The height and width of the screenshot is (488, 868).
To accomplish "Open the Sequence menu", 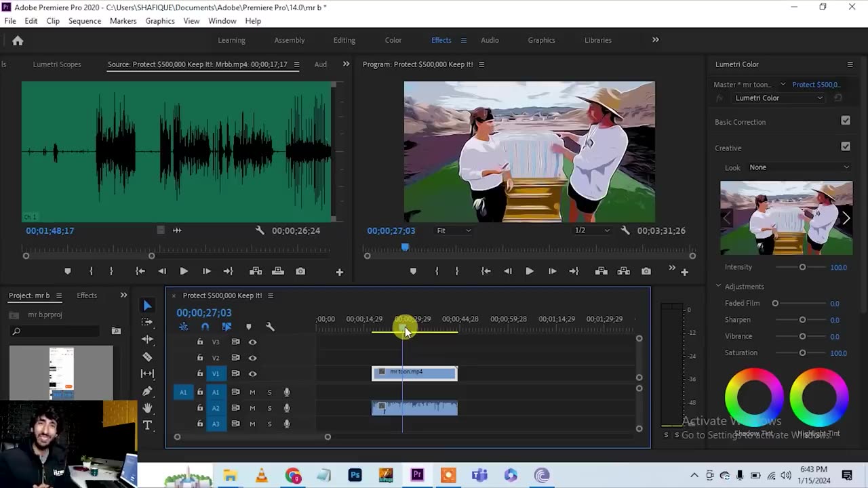I will pyautogui.click(x=85, y=21).
